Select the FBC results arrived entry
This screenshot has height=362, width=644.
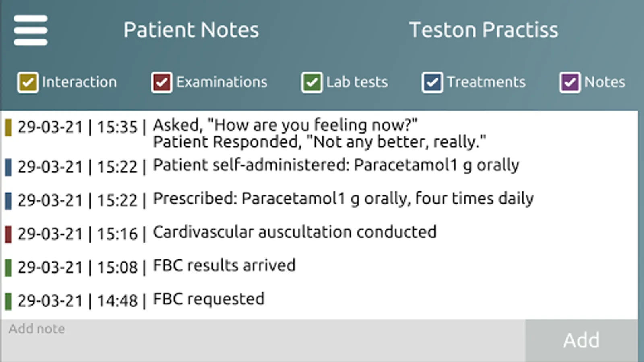pyautogui.click(x=224, y=266)
